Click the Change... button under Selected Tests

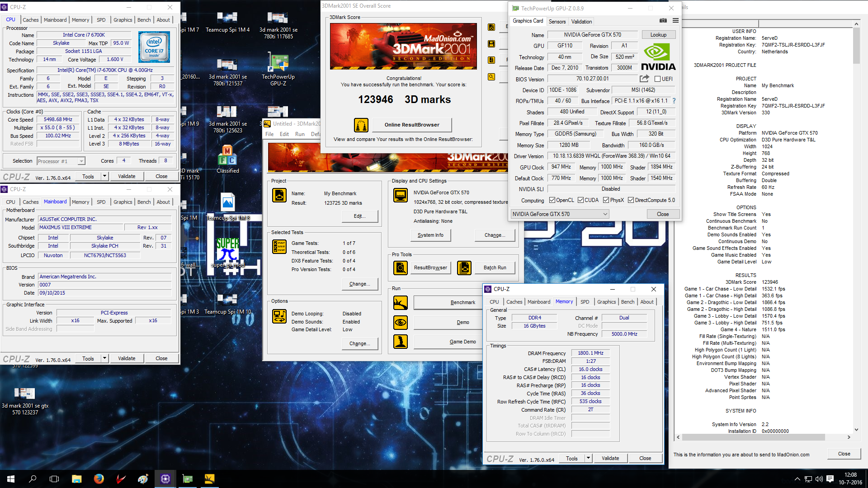coord(359,284)
